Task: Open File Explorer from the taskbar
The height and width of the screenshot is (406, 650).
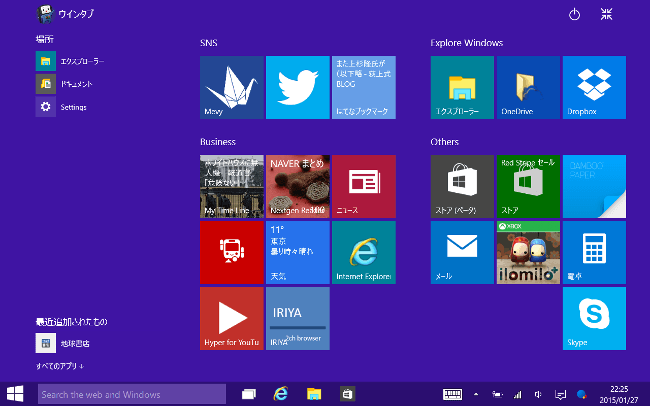Action: point(314,394)
